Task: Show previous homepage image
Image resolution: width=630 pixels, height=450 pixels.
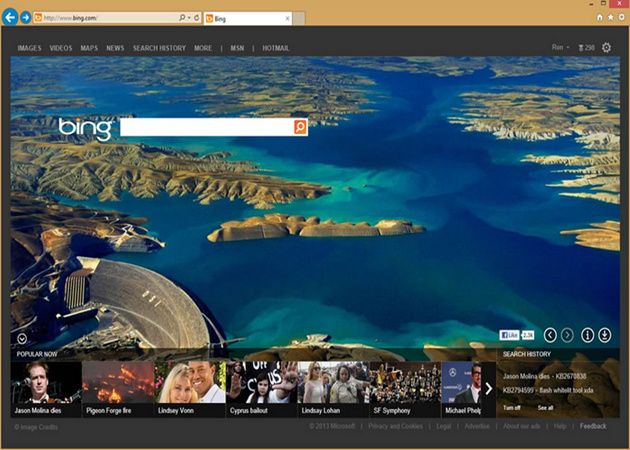Action: click(x=550, y=335)
